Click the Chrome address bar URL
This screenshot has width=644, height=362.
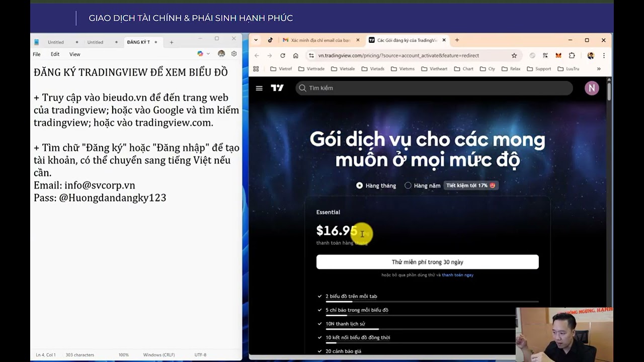click(398, 56)
